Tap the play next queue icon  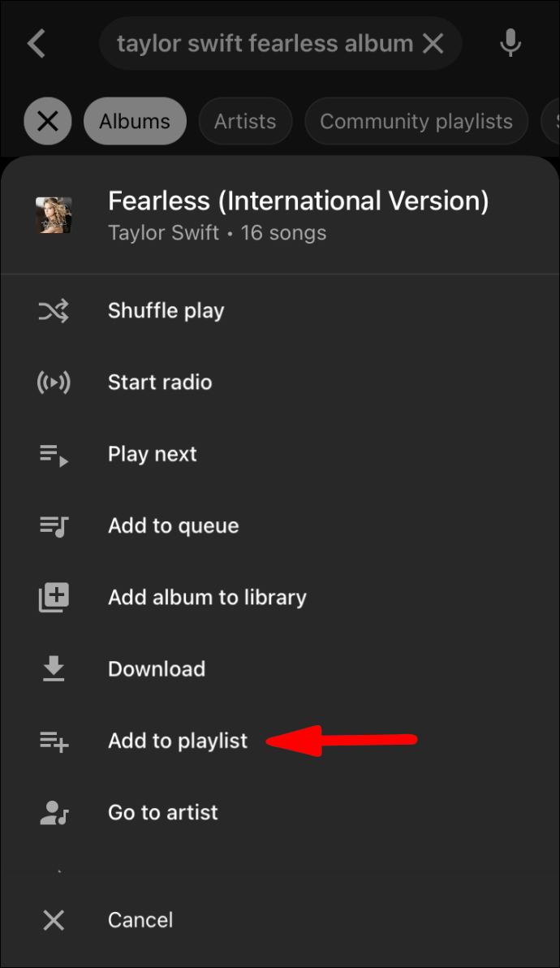54,455
